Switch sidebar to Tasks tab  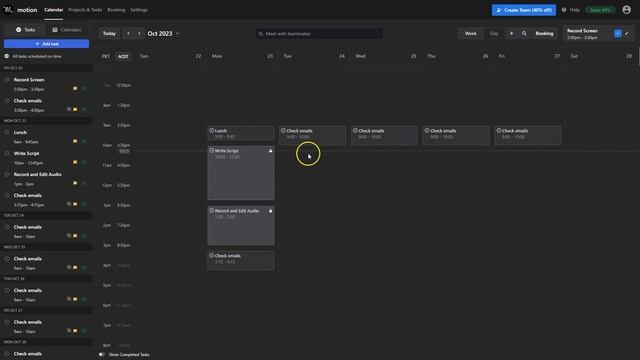tap(25, 30)
